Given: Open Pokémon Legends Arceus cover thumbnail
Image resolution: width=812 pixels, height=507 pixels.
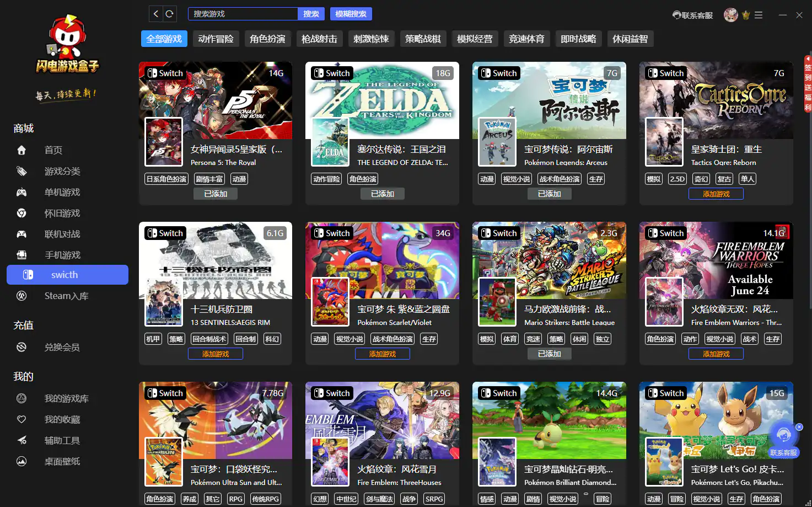Looking at the screenshot, I should (x=497, y=142).
